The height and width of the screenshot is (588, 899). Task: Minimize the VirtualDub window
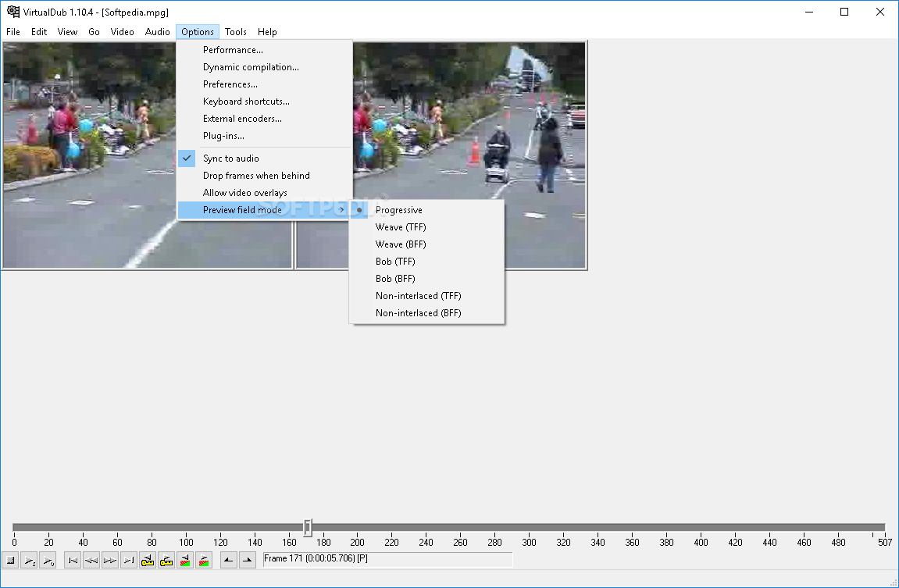point(809,12)
